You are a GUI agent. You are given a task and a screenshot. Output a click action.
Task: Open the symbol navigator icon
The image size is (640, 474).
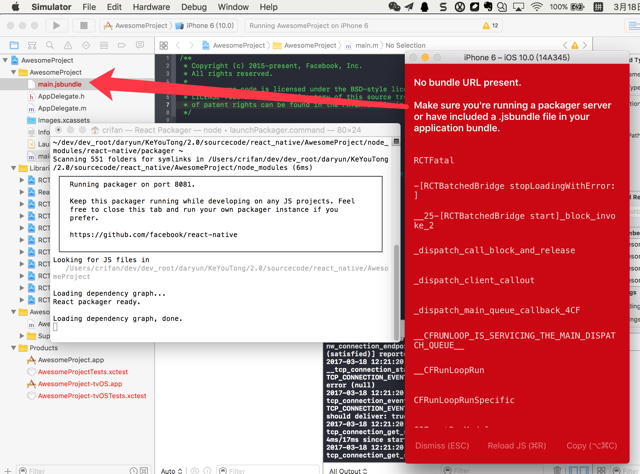click(x=32, y=45)
